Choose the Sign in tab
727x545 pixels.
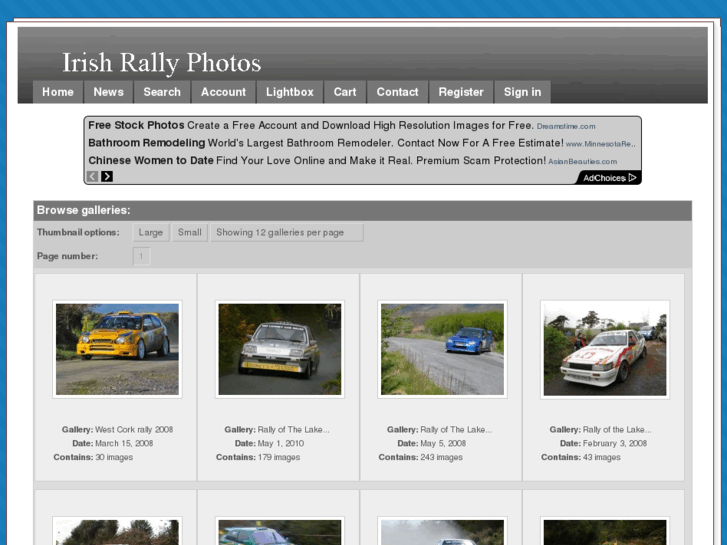click(523, 92)
